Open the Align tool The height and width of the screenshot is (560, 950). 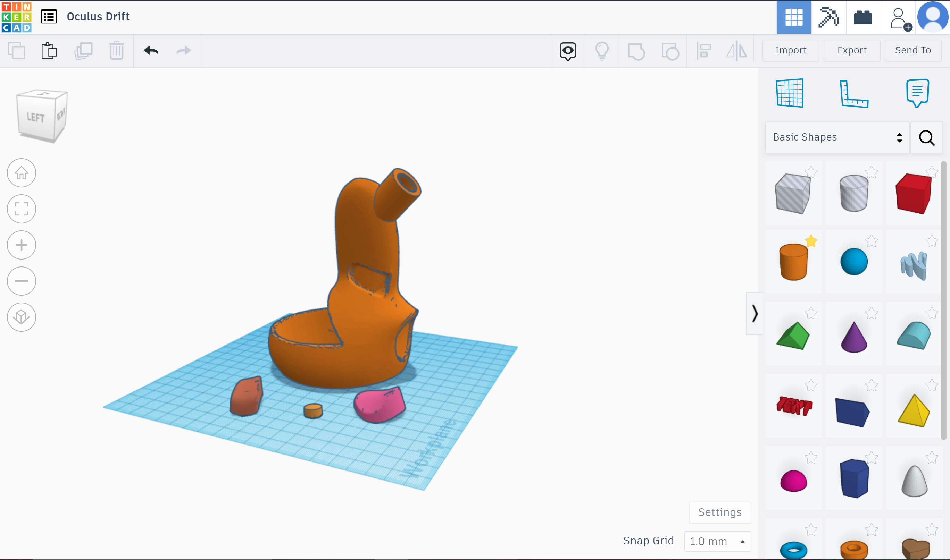coord(704,51)
